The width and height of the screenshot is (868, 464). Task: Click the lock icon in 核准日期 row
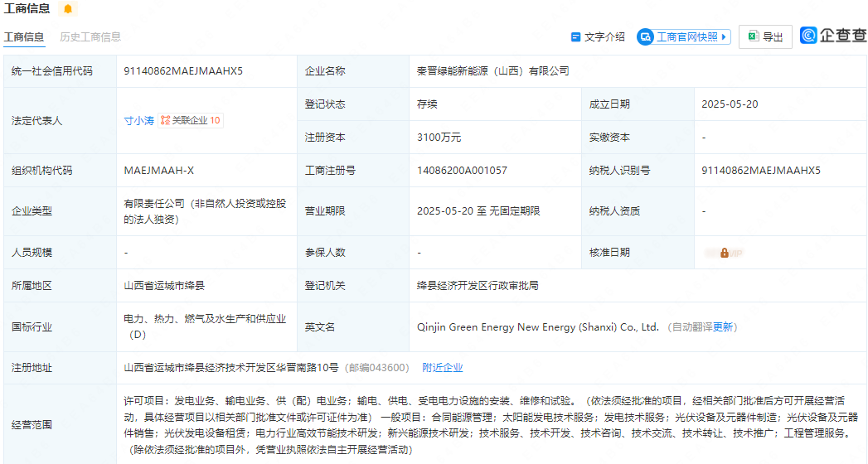pos(724,253)
